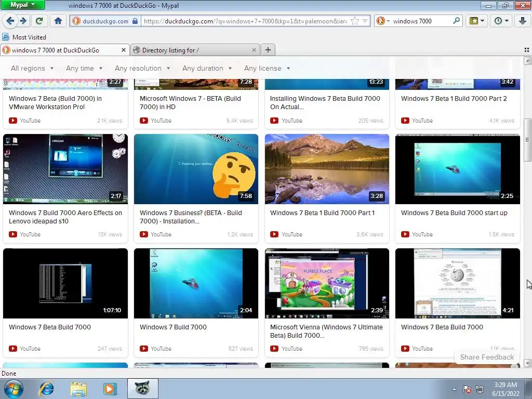532x399 pixels.
Task: Click YouTube icon under Microsoft Vienna video
Action: (x=274, y=349)
